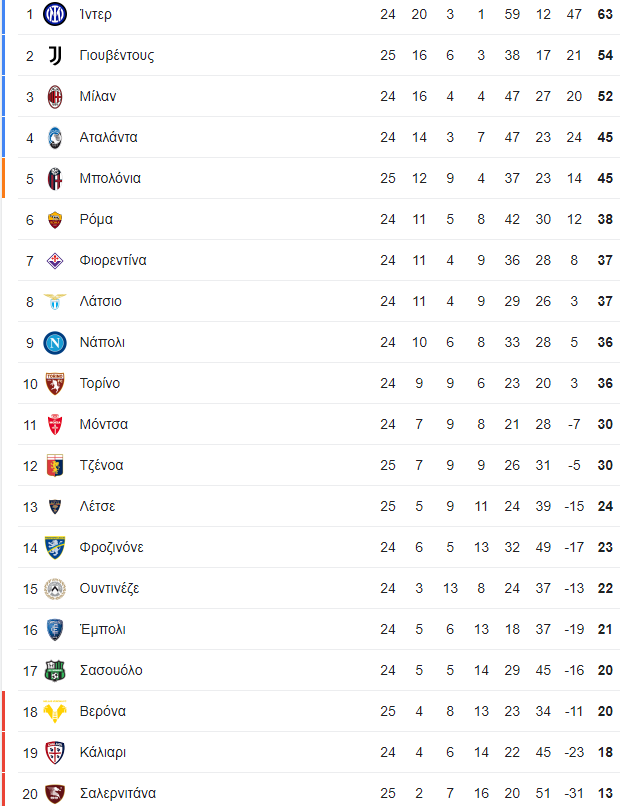Viewport: 620px width, 806px height.
Task: Click the Σαλερνιτάνα team name
Action: 118,793
